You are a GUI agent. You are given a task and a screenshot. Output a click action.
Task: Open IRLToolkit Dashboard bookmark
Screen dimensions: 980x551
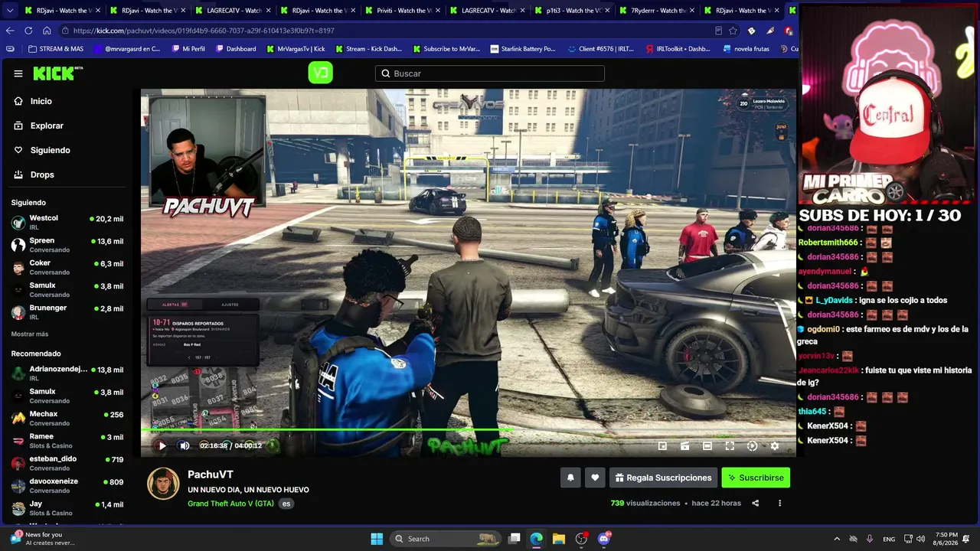pyautogui.click(x=678, y=49)
